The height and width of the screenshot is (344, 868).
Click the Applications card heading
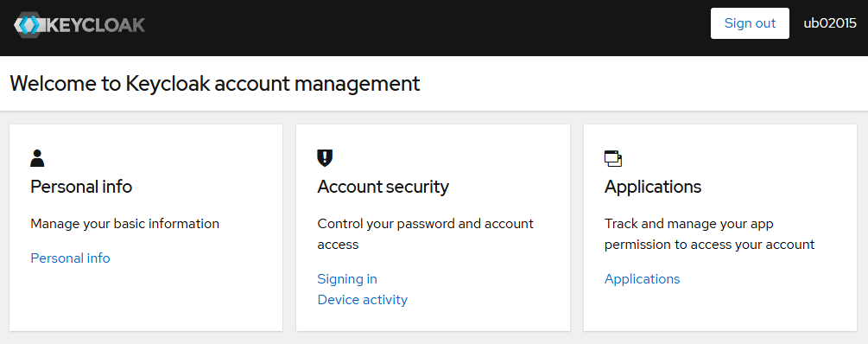pyautogui.click(x=653, y=187)
